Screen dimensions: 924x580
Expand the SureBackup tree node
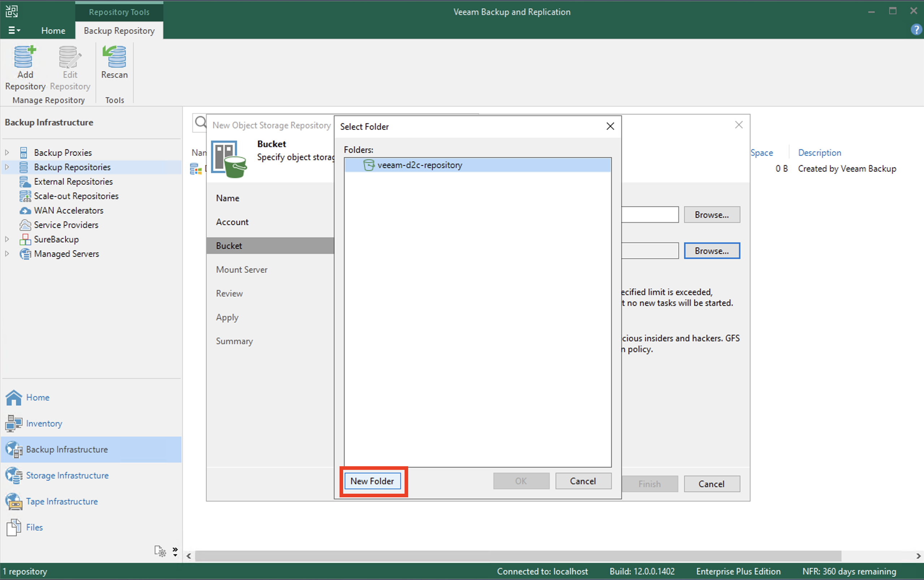coord(7,239)
